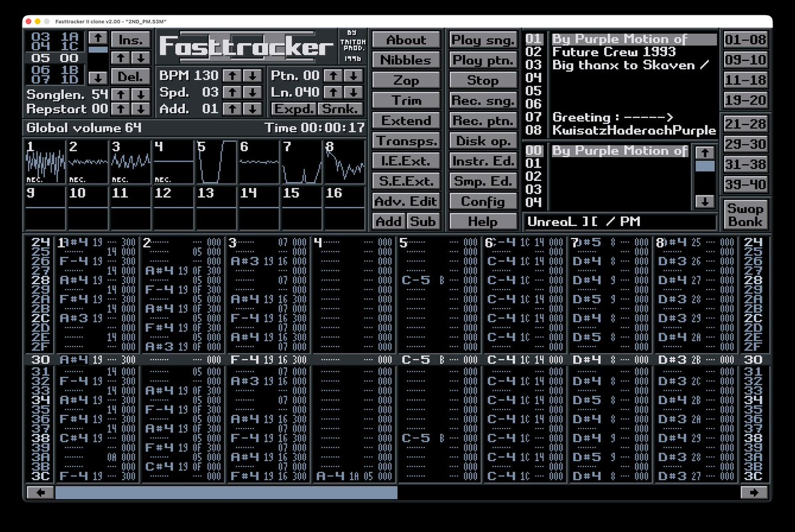The height and width of the screenshot is (532, 795).
Task: Click the Sub button
Action: coord(423,221)
